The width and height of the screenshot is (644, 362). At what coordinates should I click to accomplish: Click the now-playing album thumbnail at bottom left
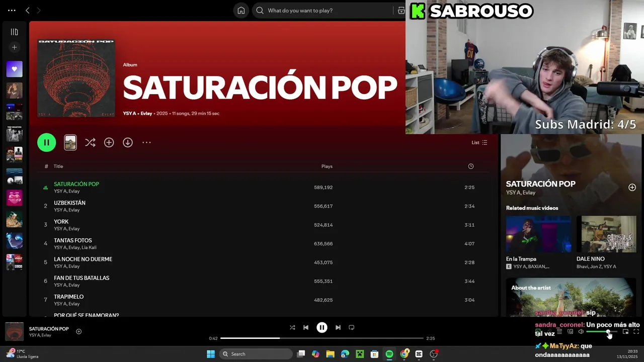[x=14, y=331]
